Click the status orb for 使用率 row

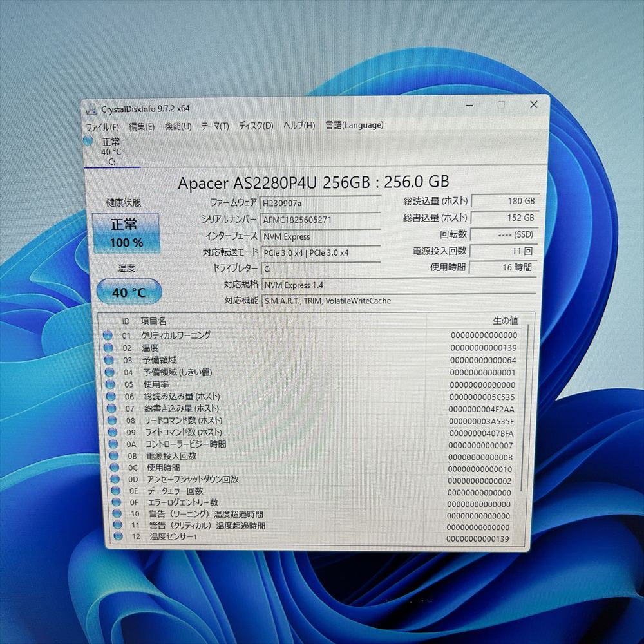109,384
